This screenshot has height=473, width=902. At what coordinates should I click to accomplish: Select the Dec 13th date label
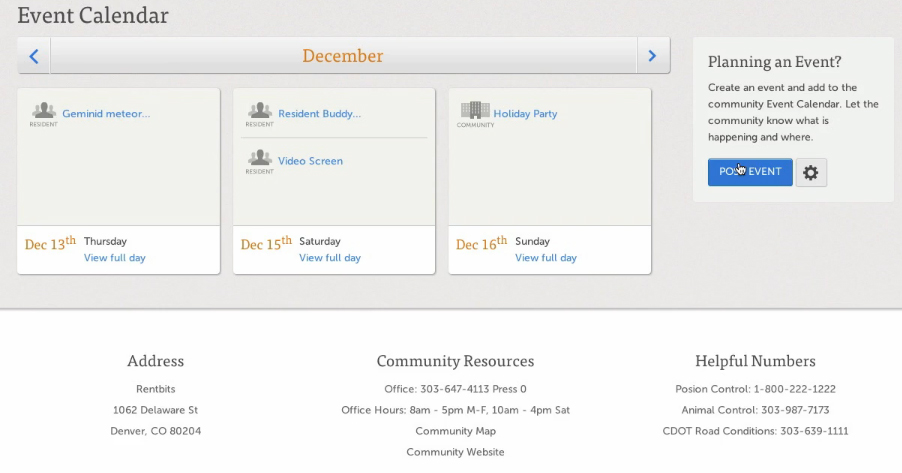tap(50, 244)
